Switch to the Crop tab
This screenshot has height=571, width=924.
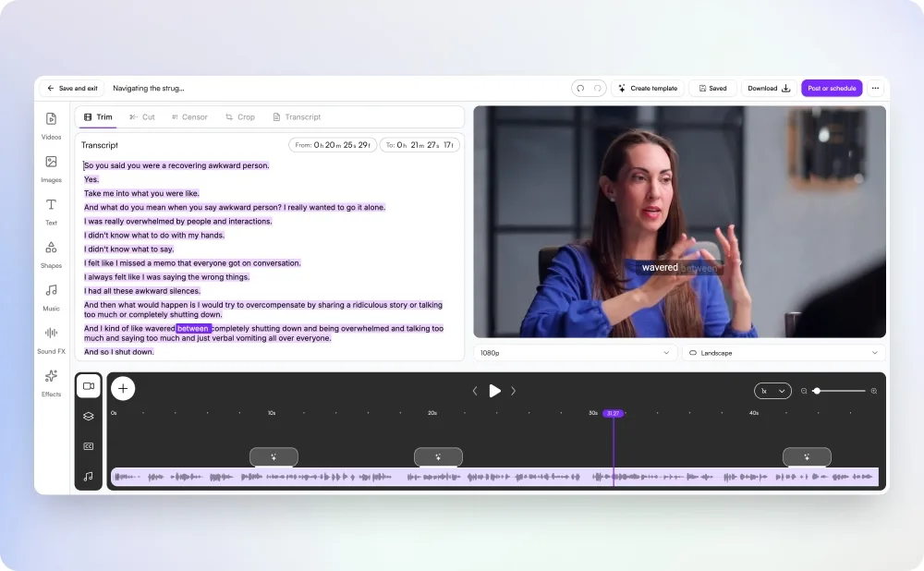(240, 117)
